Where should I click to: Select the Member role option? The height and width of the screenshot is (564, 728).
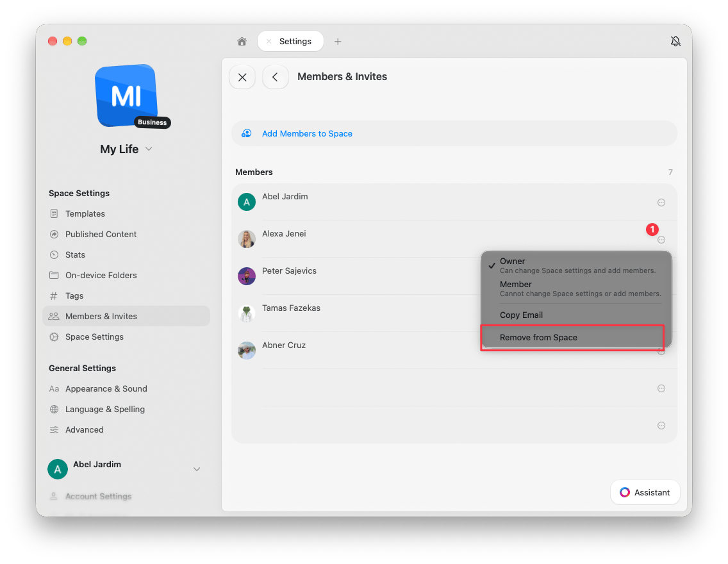click(x=576, y=288)
